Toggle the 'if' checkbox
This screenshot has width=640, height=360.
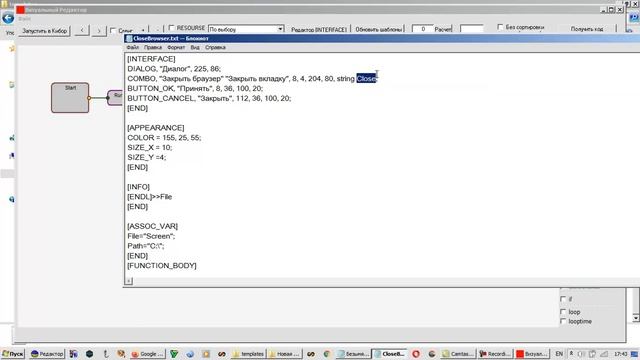coord(563,299)
